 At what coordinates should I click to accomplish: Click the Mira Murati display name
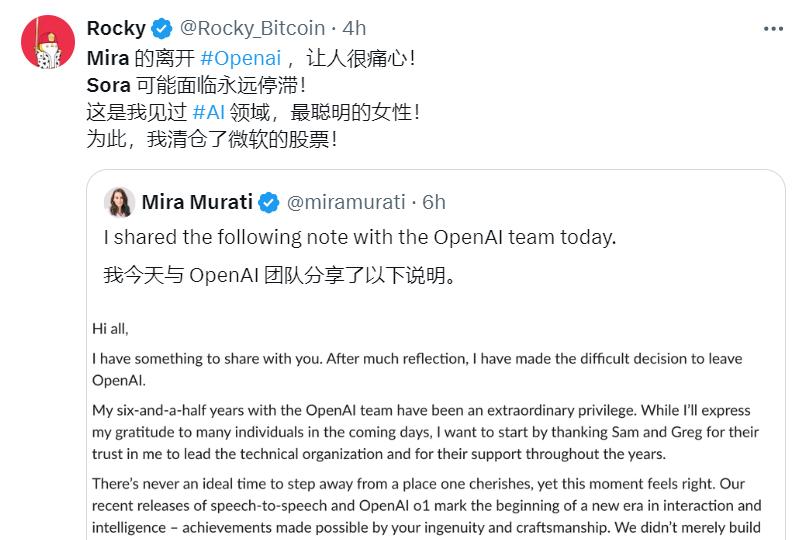(198, 203)
